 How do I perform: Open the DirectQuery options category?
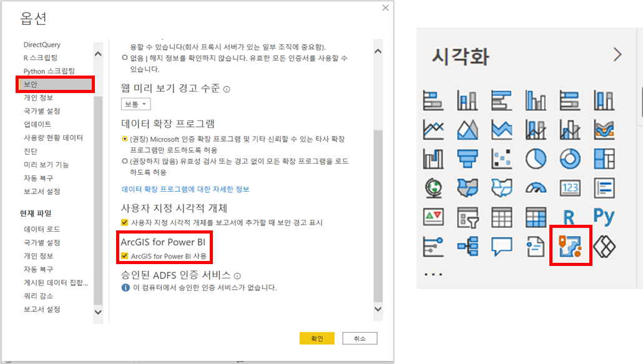point(42,45)
